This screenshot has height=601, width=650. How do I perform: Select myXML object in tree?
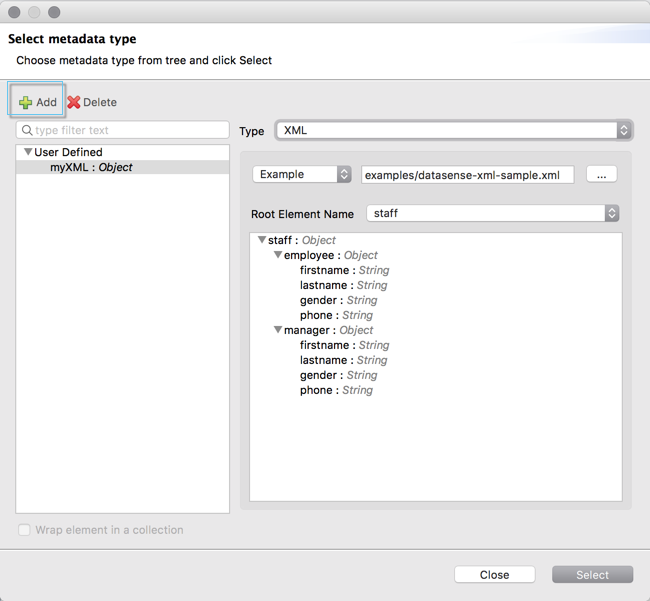(91, 168)
